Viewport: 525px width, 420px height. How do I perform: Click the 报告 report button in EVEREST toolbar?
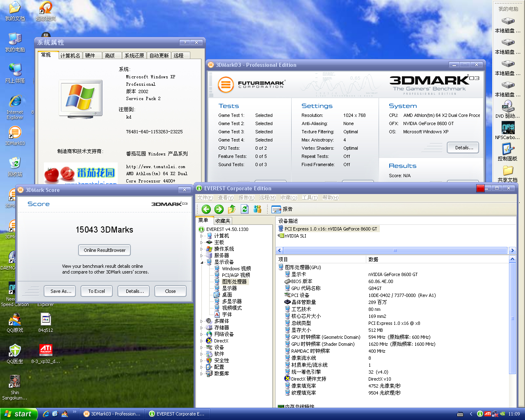(282, 209)
